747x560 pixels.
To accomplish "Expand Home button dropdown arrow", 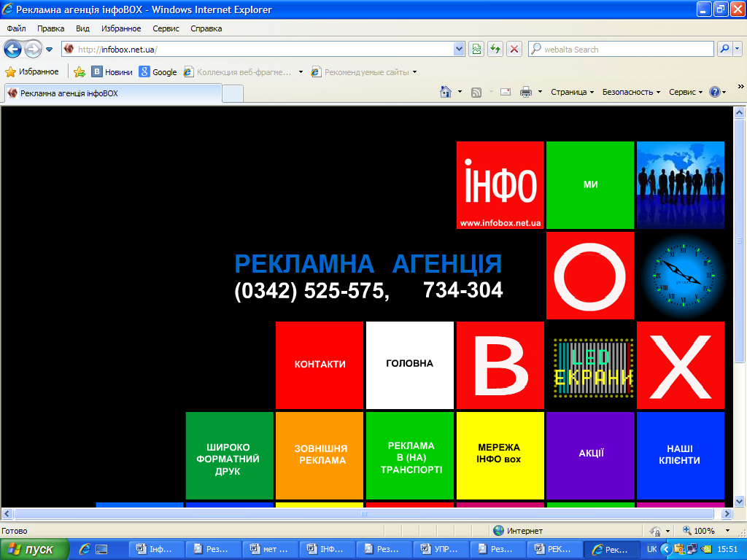I will [460, 92].
